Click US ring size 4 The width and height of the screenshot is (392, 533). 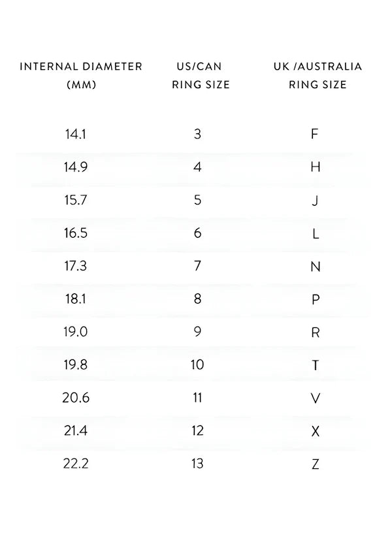[x=197, y=167]
